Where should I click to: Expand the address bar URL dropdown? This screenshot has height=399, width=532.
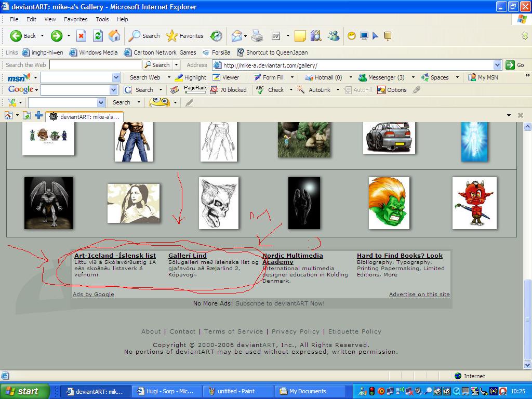click(497, 65)
